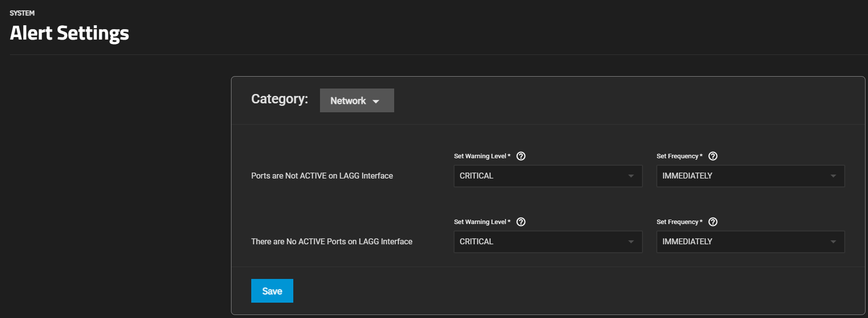Click the Alert Settings page heading

(x=69, y=33)
